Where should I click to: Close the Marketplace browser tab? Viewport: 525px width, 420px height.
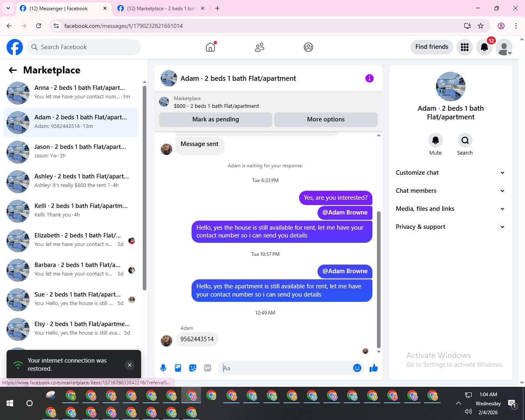[x=202, y=8]
